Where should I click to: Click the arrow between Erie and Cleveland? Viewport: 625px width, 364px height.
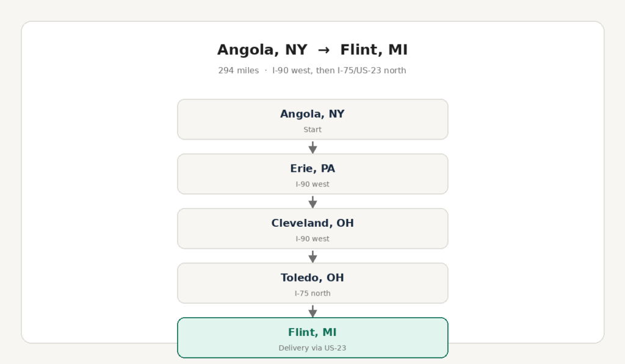pyautogui.click(x=312, y=202)
